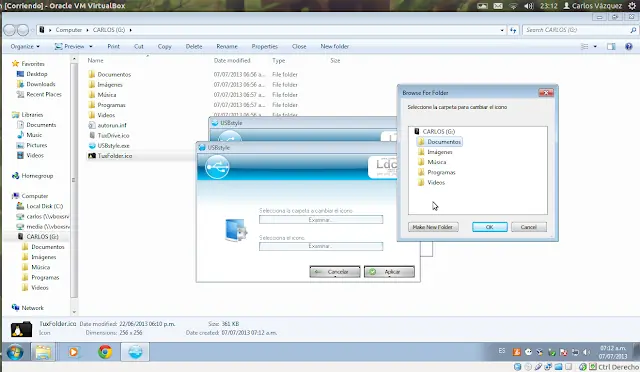Click Aplicar in the USBstyle window
Screen dimensions: 640x372
(x=389, y=272)
